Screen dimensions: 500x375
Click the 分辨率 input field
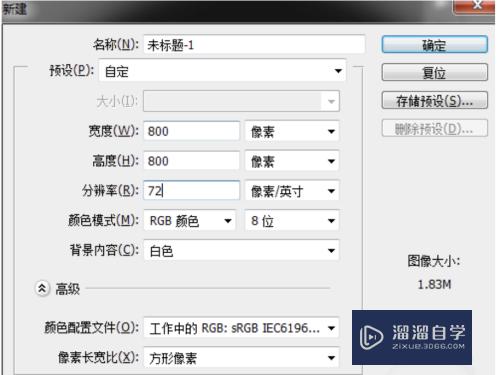tap(192, 191)
